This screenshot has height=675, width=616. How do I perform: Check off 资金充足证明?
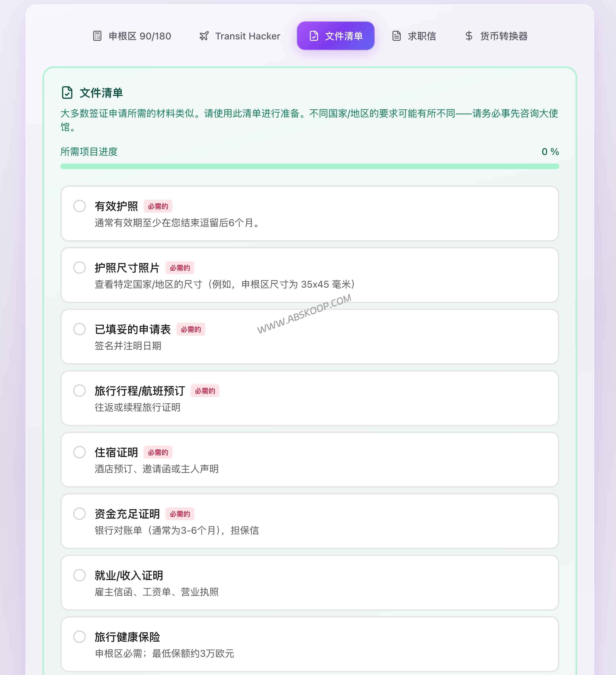pos(80,514)
